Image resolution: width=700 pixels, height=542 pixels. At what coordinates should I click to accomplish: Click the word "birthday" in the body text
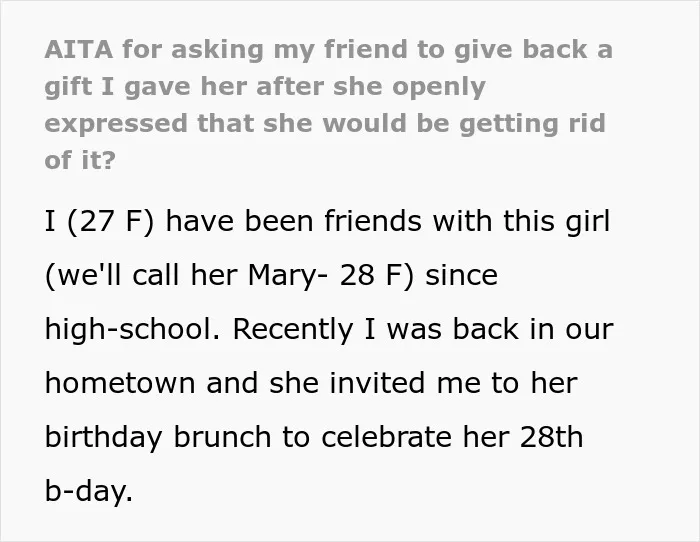(x=104, y=438)
